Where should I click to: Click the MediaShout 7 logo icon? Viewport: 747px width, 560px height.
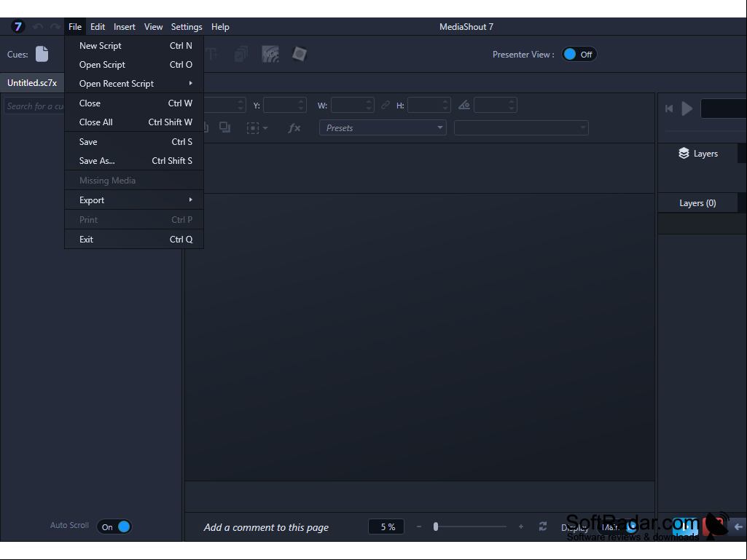click(x=17, y=27)
